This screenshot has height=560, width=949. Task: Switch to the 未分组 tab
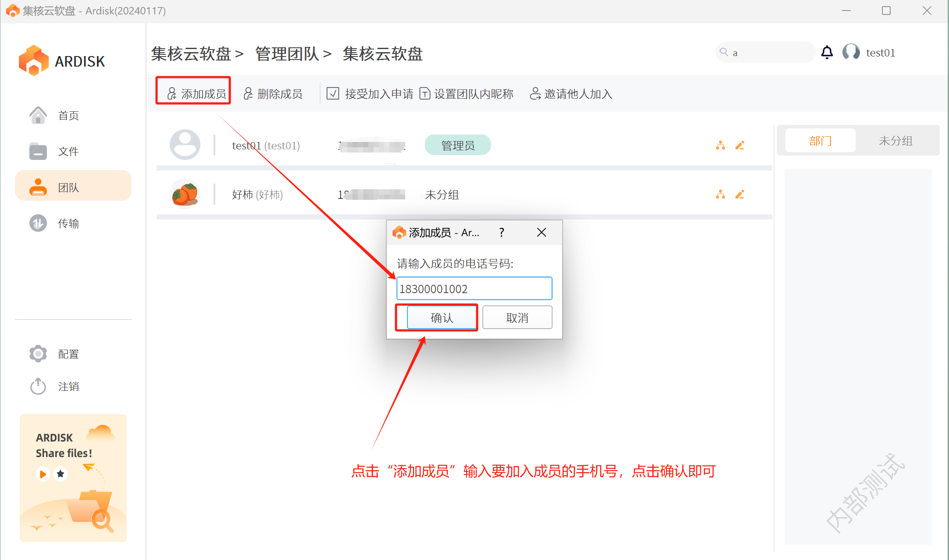point(895,141)
